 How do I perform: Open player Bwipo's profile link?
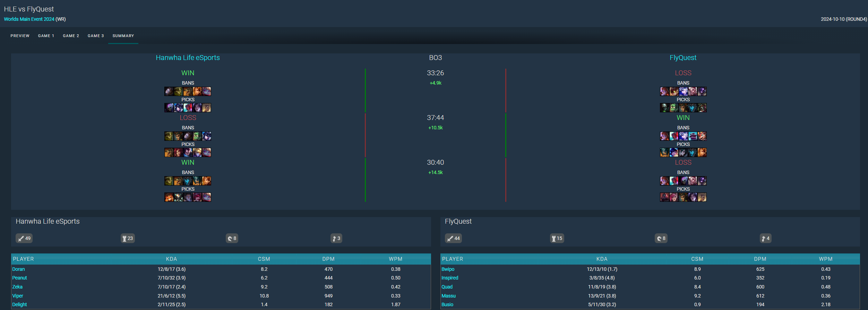point(448,269)
